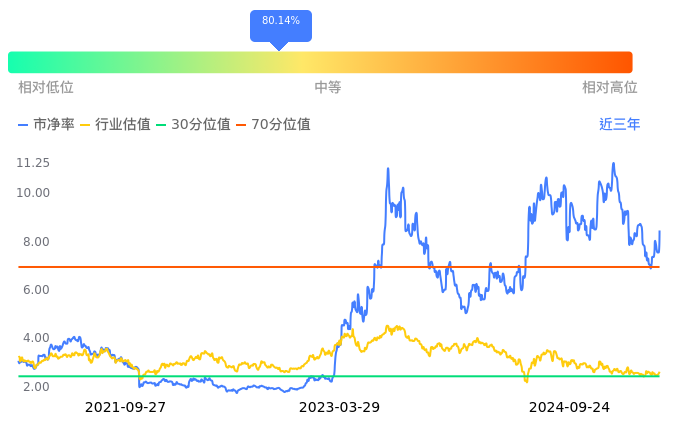Viewport: 686px width, 442px height.
Task: Select the 2024-09-24 date marker
Action: (x=569, y=408)
